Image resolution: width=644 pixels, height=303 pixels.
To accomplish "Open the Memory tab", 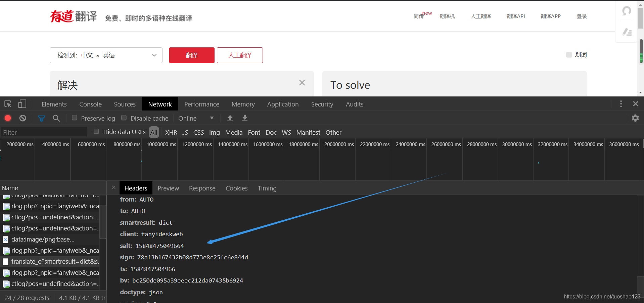I will pyautogui.click(x=243, y=104).
